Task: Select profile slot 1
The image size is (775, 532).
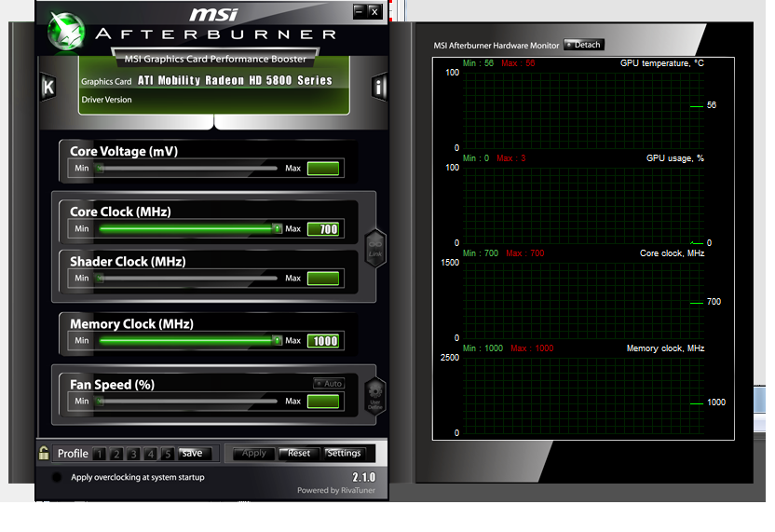Action: (100, 454)
